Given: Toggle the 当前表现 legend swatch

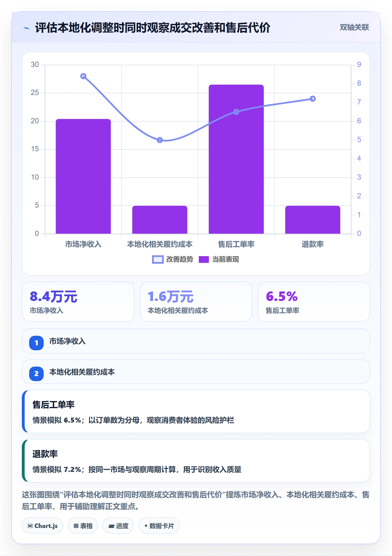Looking at the screenshot, I should (x=204, y=260).
